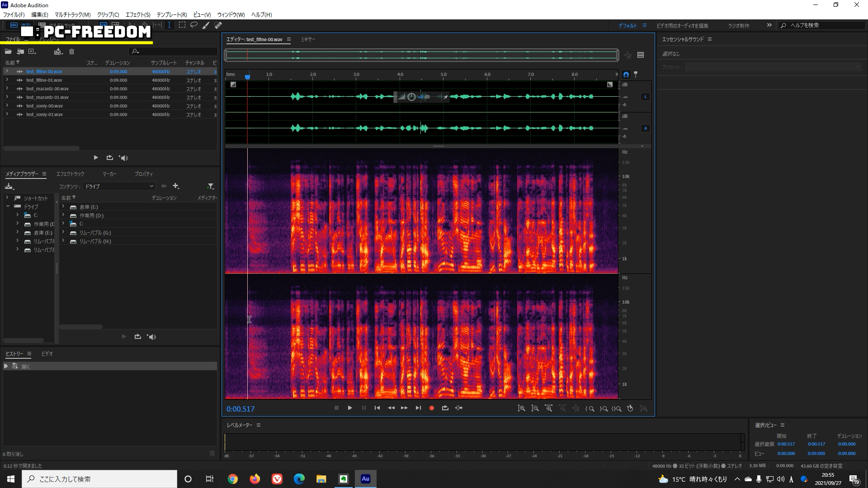Pick the Spot Healing Brush tool

(x=218, y=25)
